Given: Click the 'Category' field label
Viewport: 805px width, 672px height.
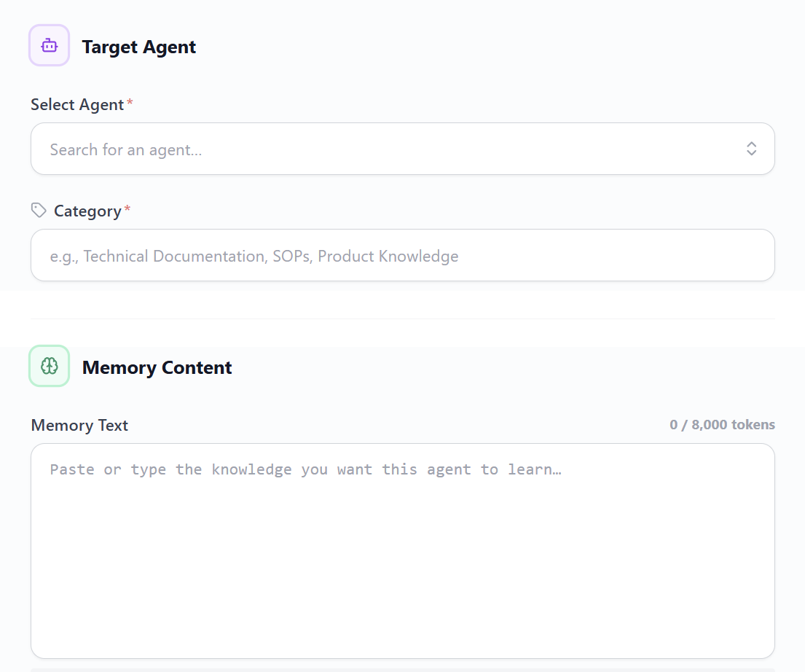Looking at the screenshot, I should pos(87,211).
